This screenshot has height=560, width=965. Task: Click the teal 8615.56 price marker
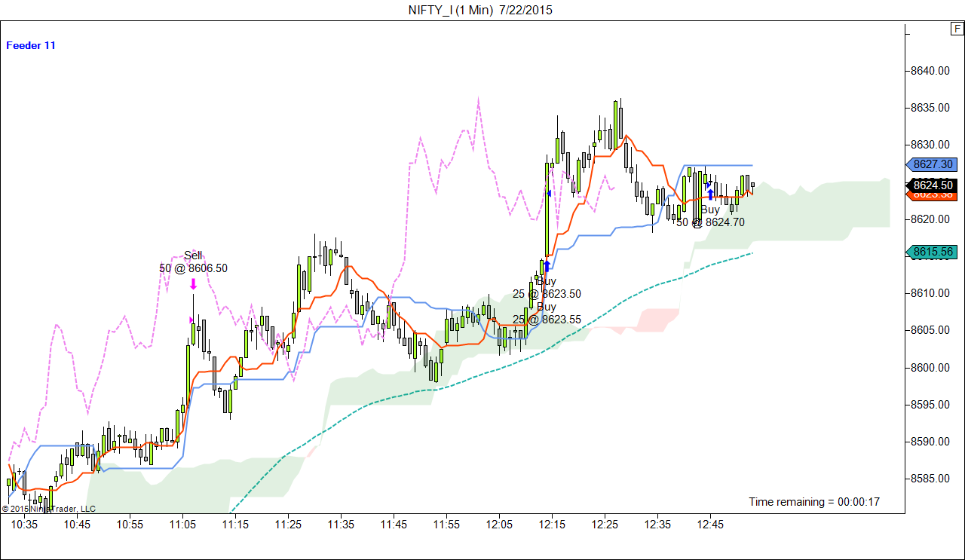click(930, 252)
